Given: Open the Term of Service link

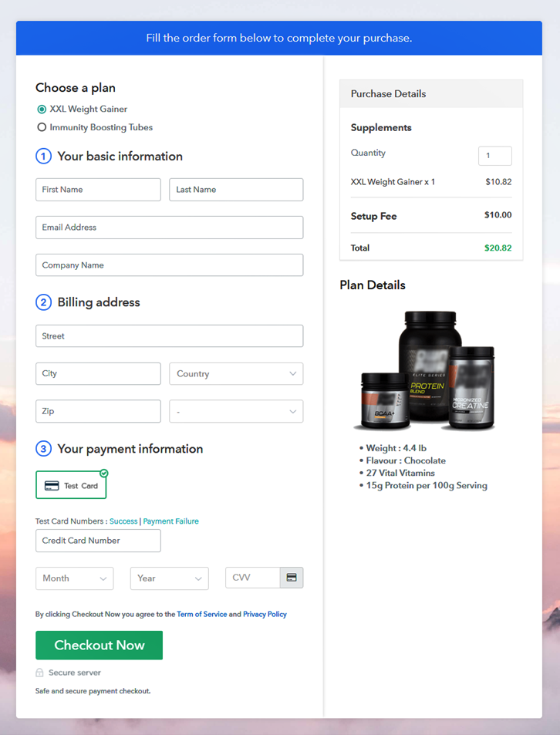Looking at the screenshot, I should tap(202, 615).
